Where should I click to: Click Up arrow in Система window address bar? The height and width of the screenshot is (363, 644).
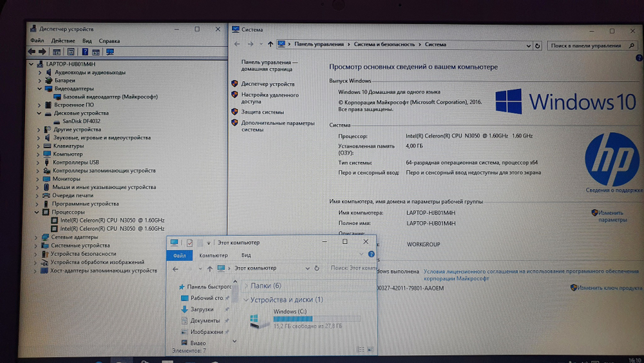270,44
